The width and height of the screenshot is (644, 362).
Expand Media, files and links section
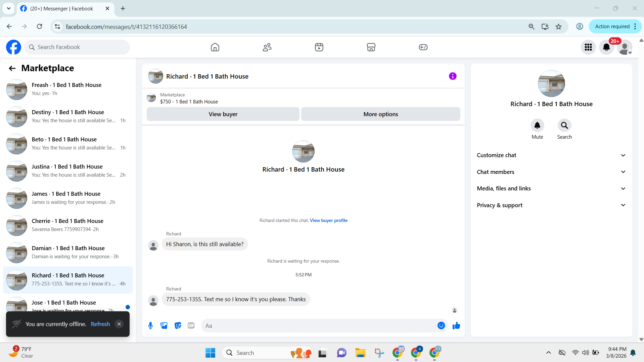click(551, 188)
